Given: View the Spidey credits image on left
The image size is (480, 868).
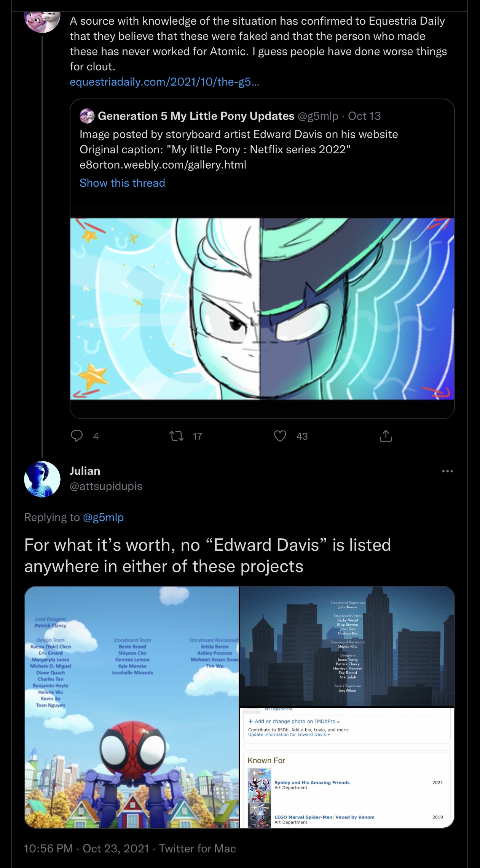Looking at the screenshot, I should [132, 707].
